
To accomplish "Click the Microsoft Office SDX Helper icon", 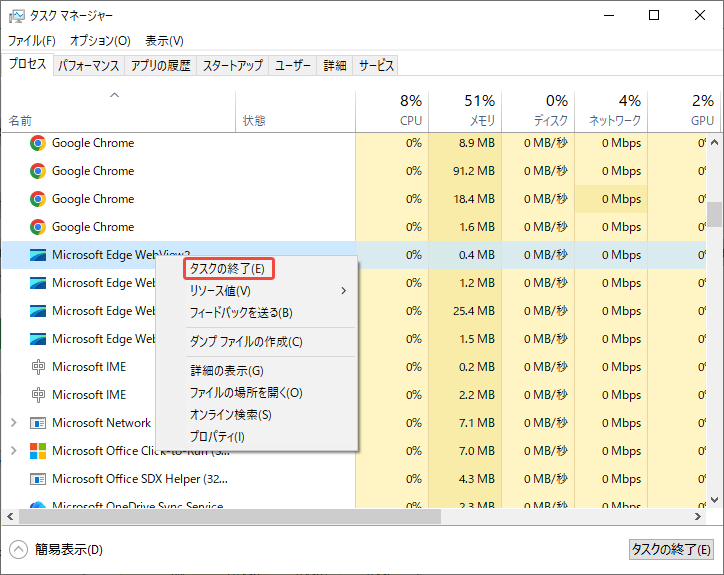I will (x=38, y=479).
